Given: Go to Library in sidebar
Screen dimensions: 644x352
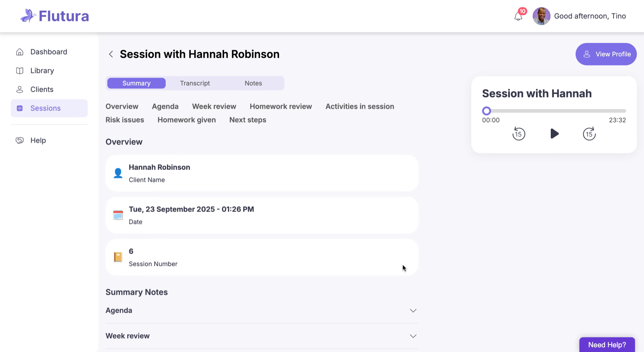Looking at the screenshot, I should [42, 71].
